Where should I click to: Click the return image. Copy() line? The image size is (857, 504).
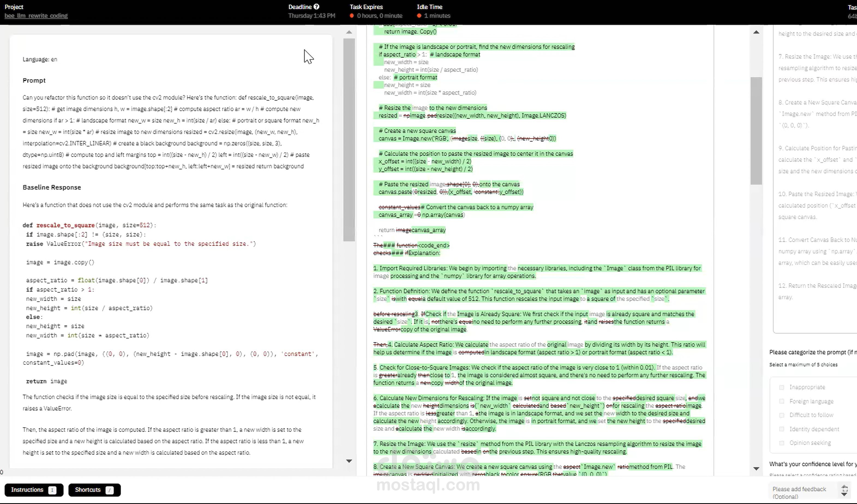(410, 32)
